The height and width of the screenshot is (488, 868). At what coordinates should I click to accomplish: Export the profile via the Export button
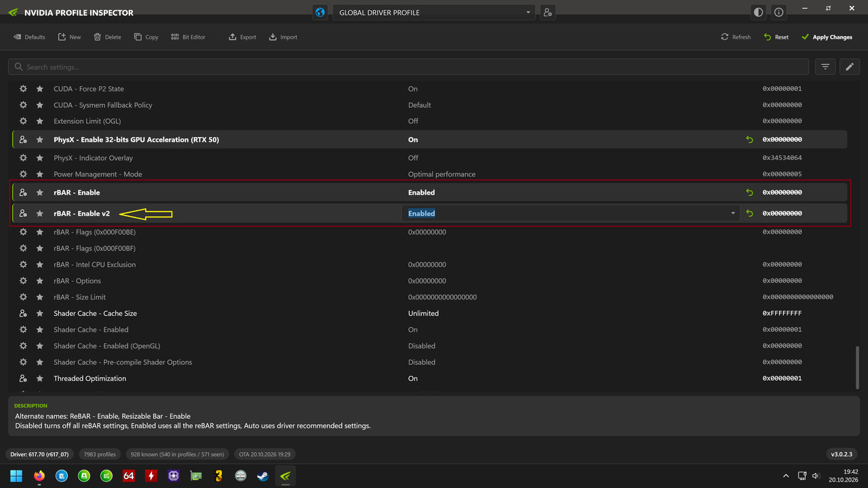(242, 37)
